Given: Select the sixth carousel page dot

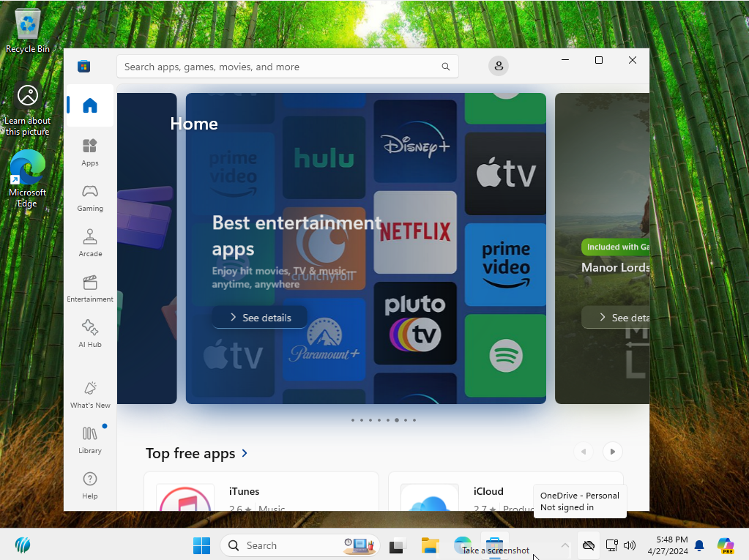Looking at the screenshot, I should (397, 420).
